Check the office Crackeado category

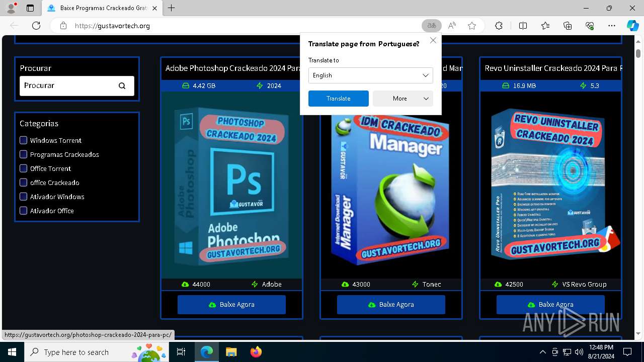pyautogui.click(x=23, y=183)
